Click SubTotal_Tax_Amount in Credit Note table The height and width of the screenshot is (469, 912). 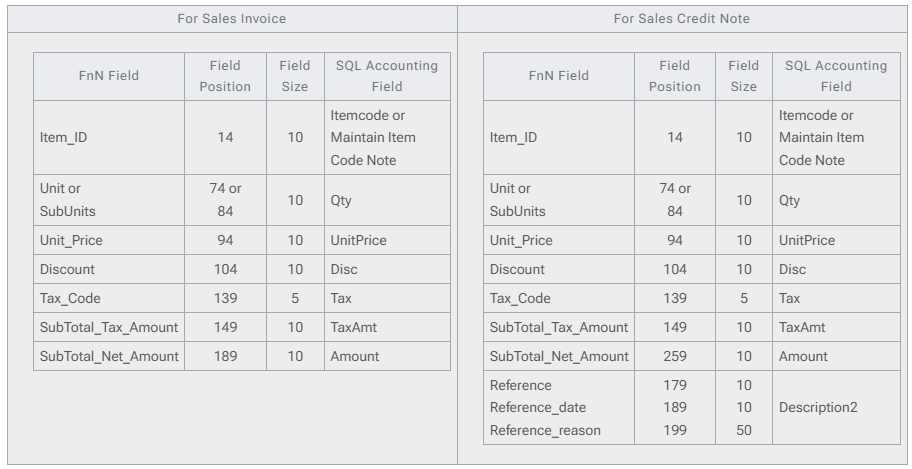click(x=559, y=327)
